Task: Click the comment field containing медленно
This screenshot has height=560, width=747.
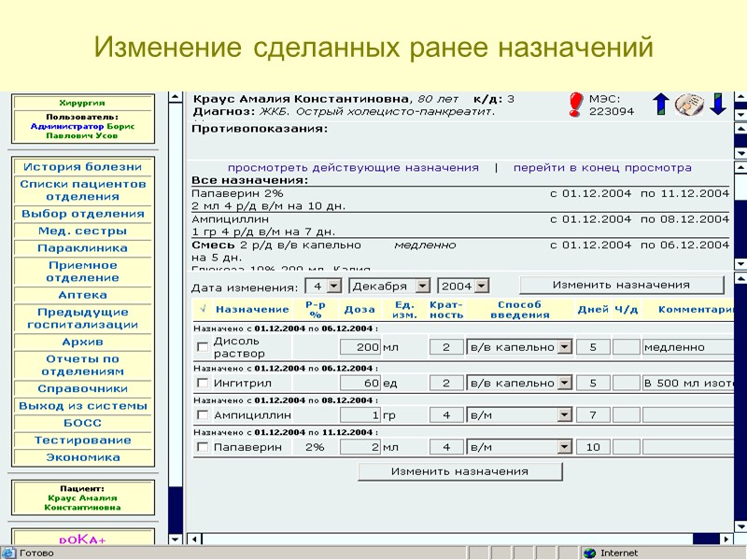Action: point(687,347)
